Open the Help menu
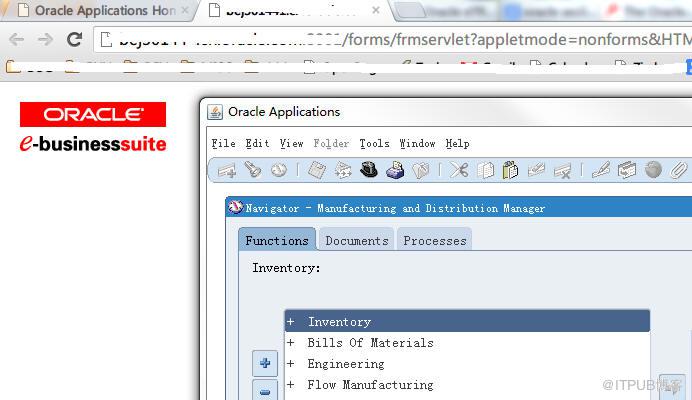The image size is (692, 400). 457,143
